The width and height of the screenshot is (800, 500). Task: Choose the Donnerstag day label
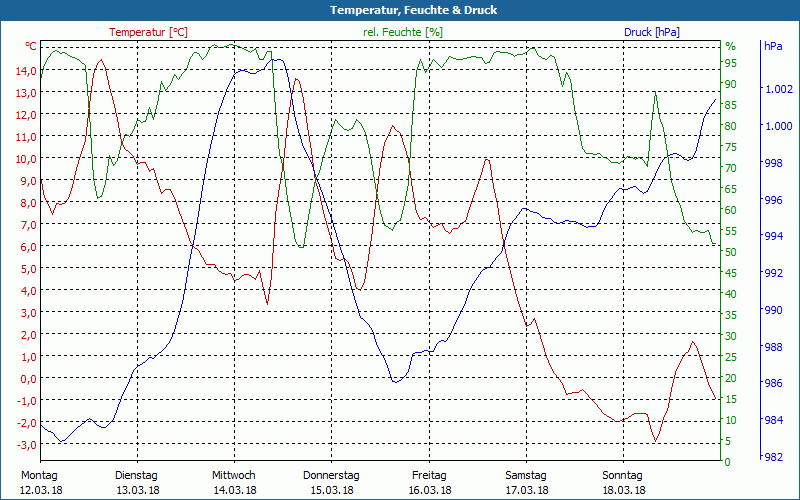[331, 475]
